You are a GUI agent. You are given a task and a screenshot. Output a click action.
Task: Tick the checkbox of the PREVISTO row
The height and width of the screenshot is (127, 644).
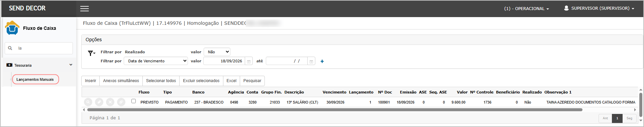click(x=133, y=101)
